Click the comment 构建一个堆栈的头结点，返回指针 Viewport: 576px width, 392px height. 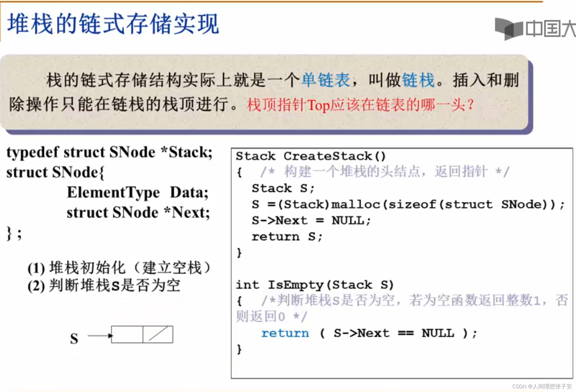tap(385, 171)
